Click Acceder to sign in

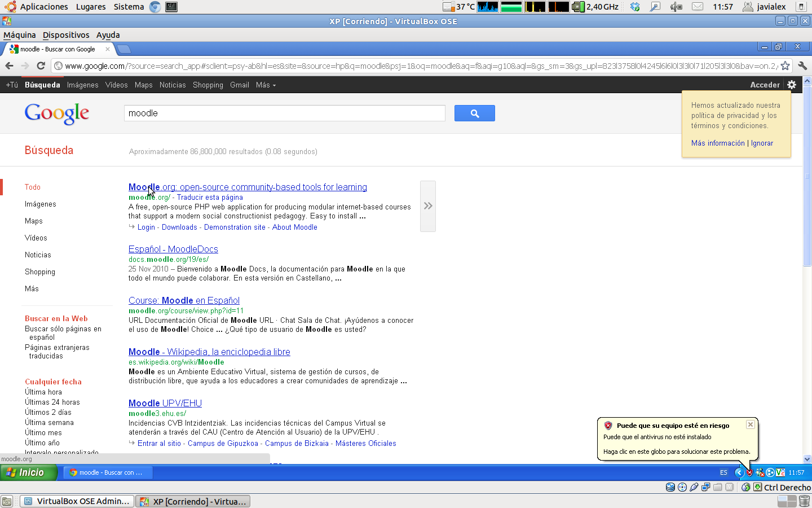tap(765, 85)
